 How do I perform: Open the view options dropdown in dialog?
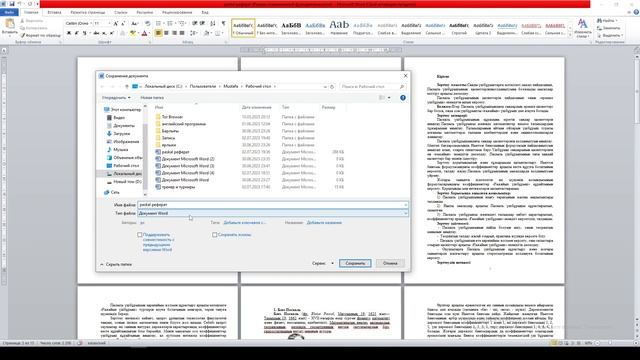(389, 98)
